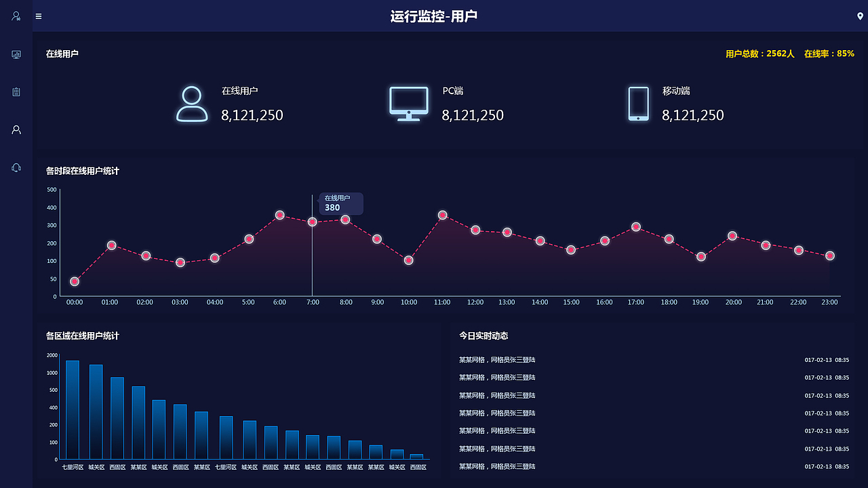Click the first 网格员张三登陆 log entry
This screenshot has height=488, width=868.
pos(498,360)
